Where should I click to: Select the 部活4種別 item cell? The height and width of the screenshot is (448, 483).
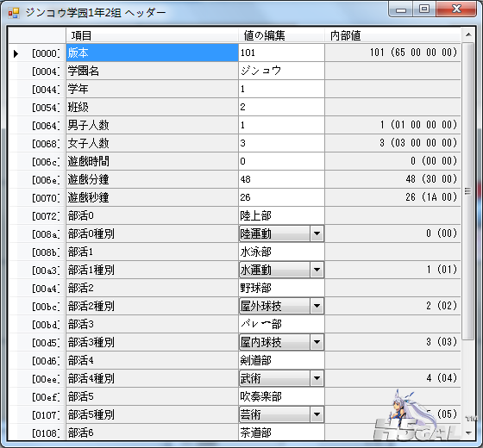coord(152,378)
